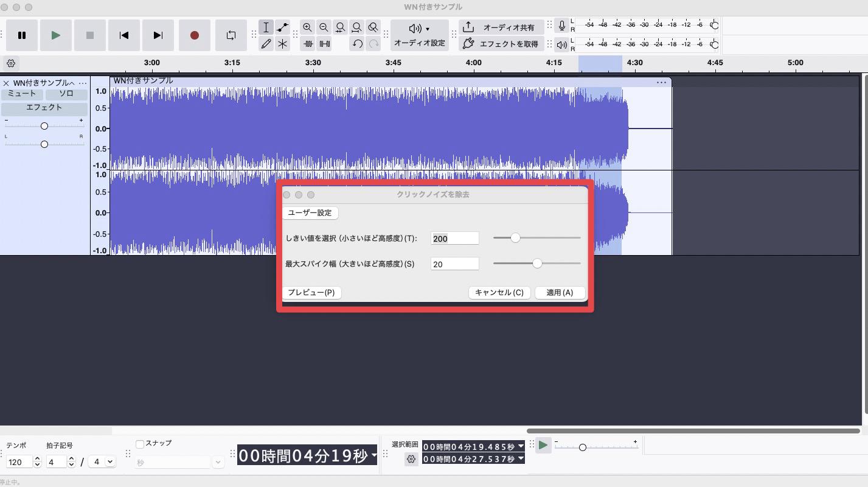
Task: Click the red Record button
Action: [195, 35]
